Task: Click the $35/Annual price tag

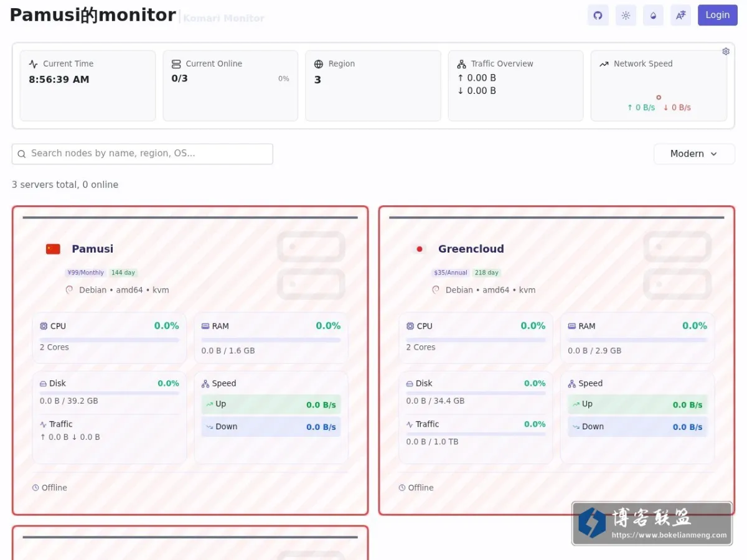Action: point(451,273)
